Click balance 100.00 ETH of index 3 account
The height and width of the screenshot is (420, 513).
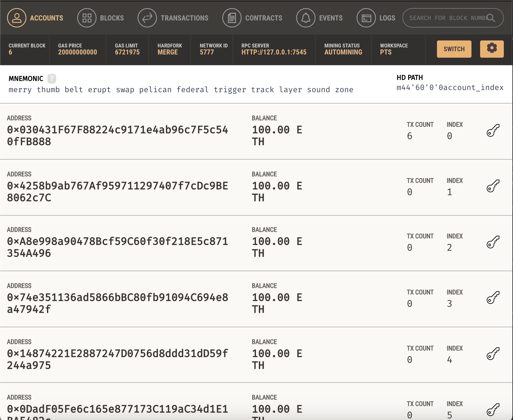coord(277,303)
